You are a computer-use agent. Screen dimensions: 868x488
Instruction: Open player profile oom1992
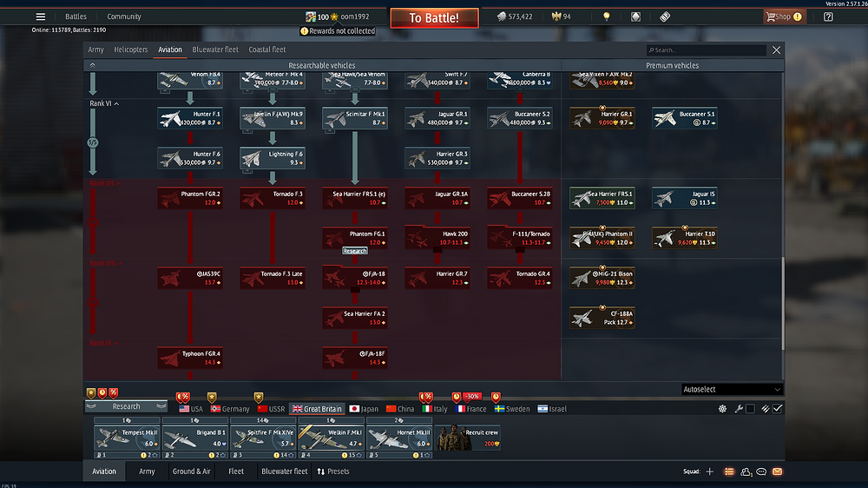[337, 16]
